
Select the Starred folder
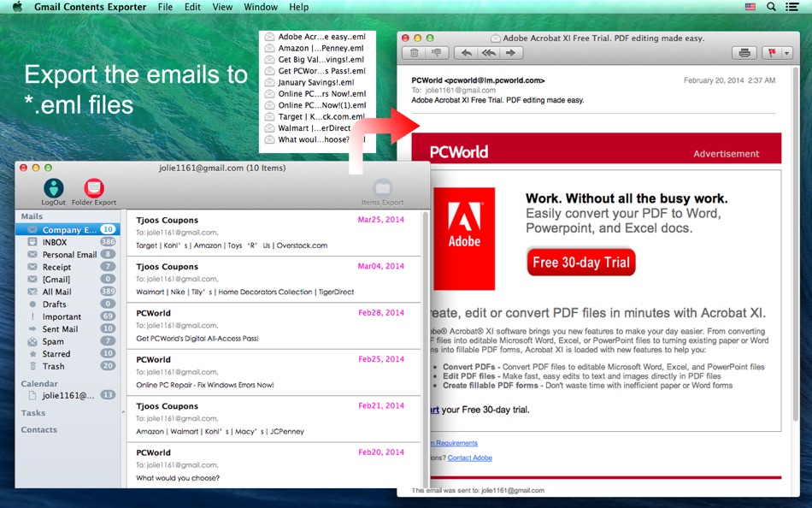click(x=68, y=354)
